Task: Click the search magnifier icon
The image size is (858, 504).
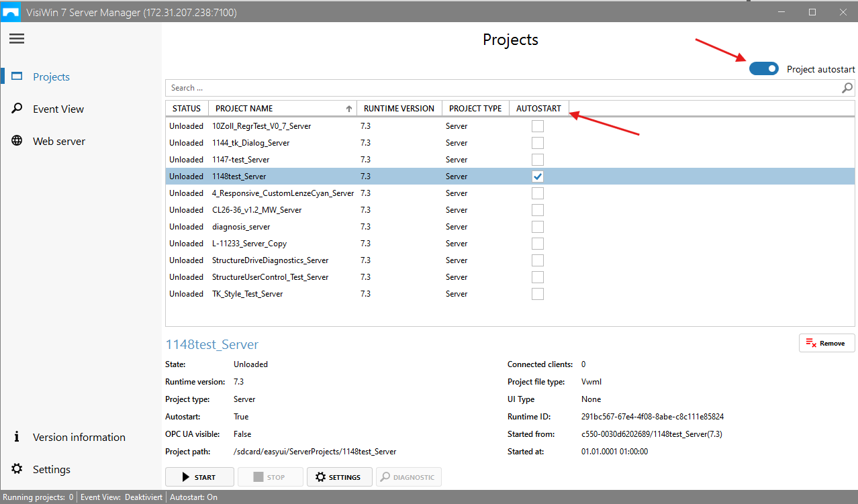Action: point(847,88)
